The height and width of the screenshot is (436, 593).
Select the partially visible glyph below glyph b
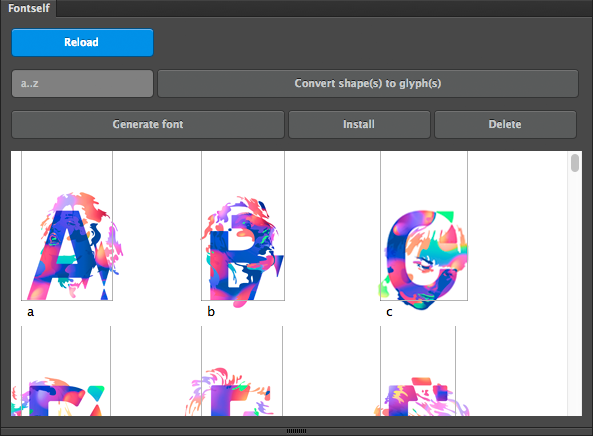(x=242, y=371)
